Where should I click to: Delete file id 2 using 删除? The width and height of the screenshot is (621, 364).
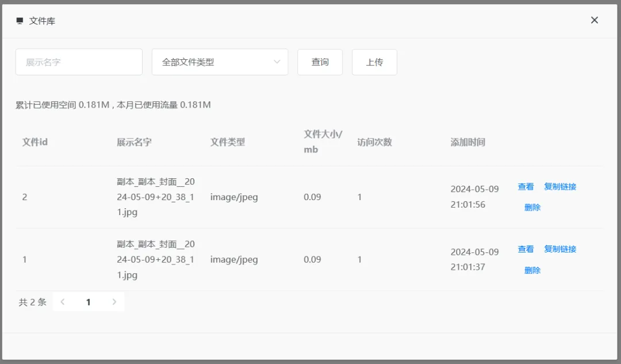[532, 207]
